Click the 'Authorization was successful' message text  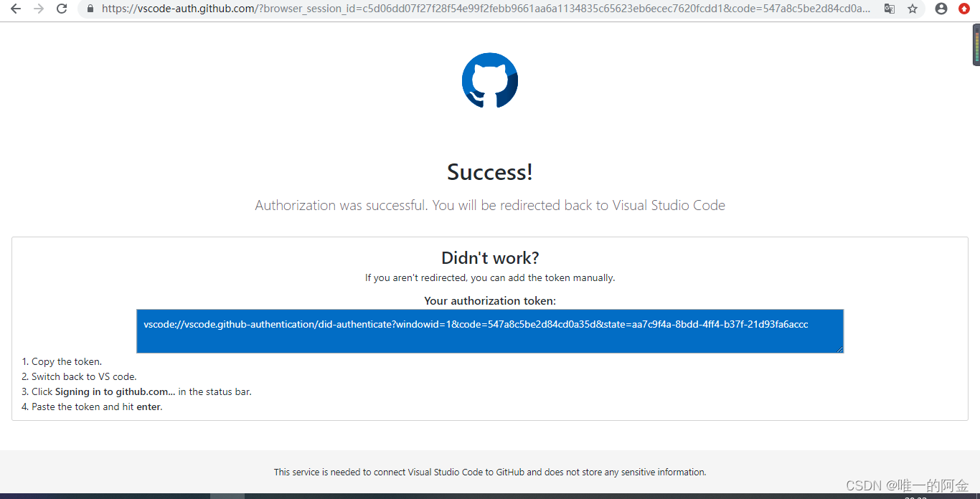[490, 205]
